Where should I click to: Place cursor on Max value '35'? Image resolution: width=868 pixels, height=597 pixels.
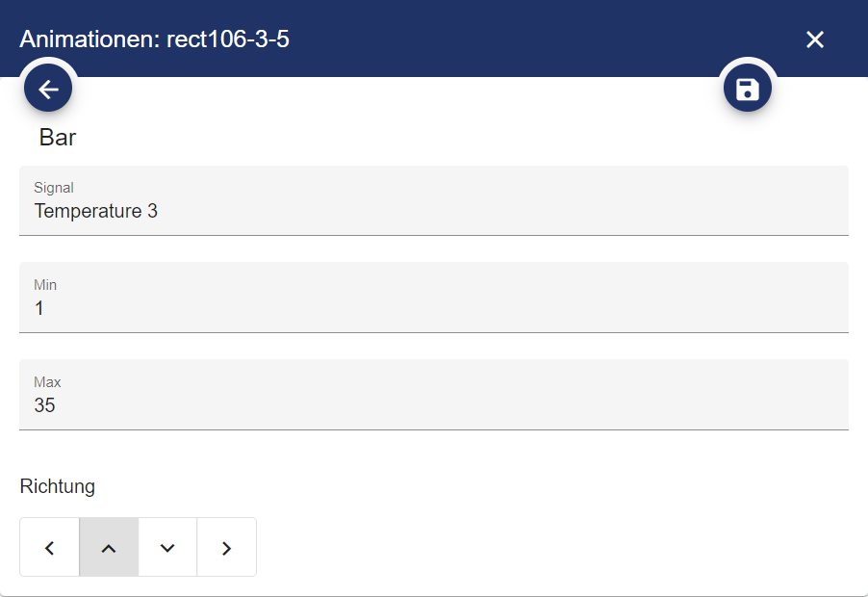pyautogui.click(x=44, y=405)
